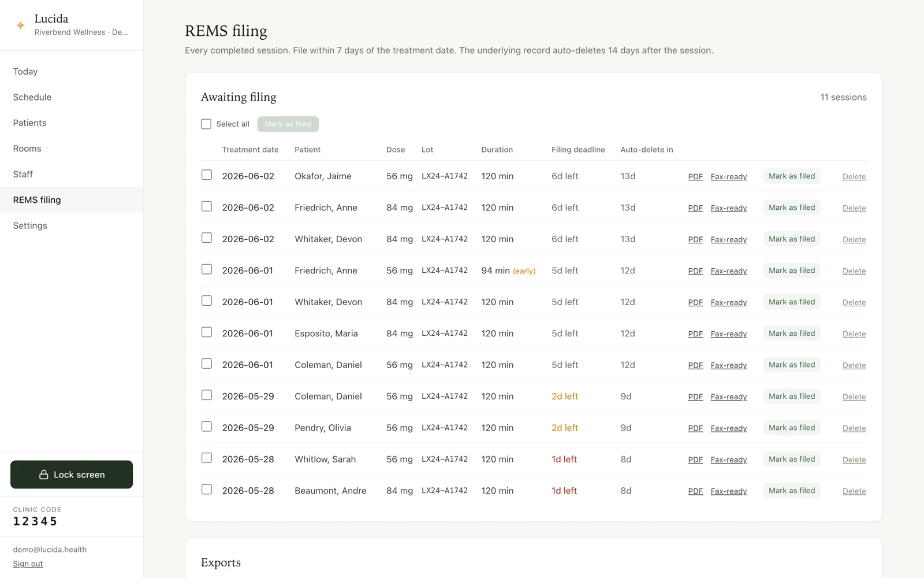924x578 pixels.
Task: Check the Coleman, Daniel 2026-06-01 row checkbox
Action: 207,364
